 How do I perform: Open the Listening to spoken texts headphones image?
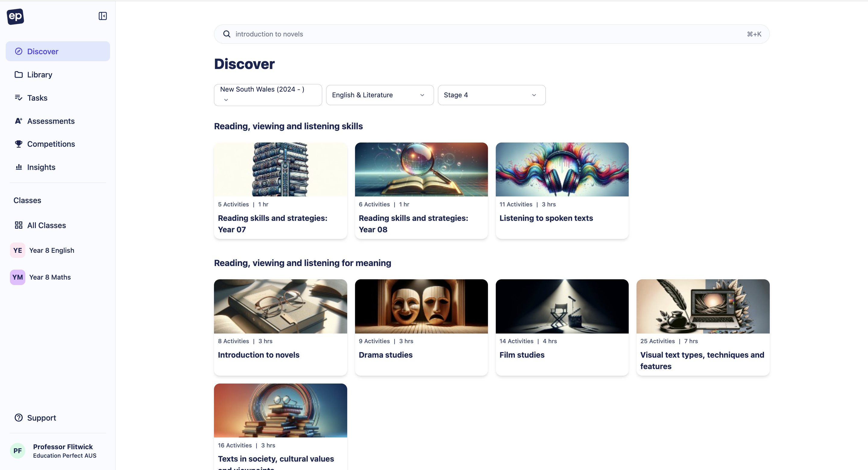click(562, 169)
